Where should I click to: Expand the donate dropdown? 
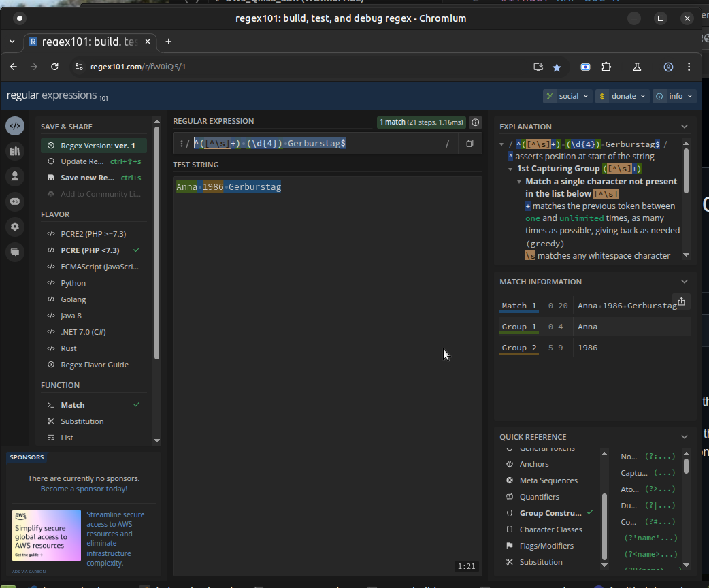[622, 96]
